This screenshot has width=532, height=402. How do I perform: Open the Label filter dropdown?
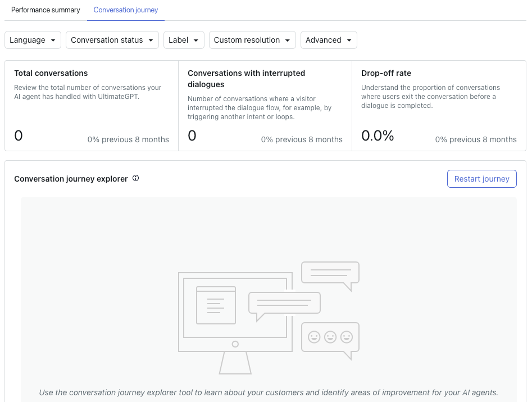(184, 40)
